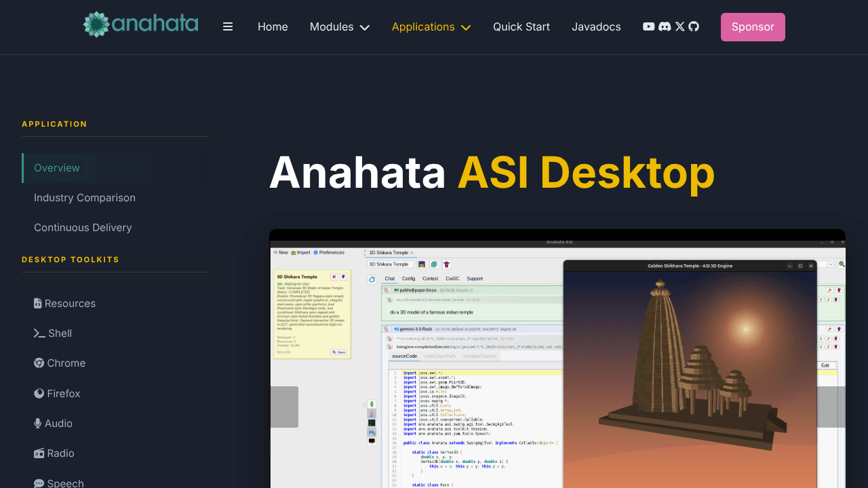Viewport: 868px width, 488px height.
Task: Open the Firefox toolkit link
Action: point(57,393)
